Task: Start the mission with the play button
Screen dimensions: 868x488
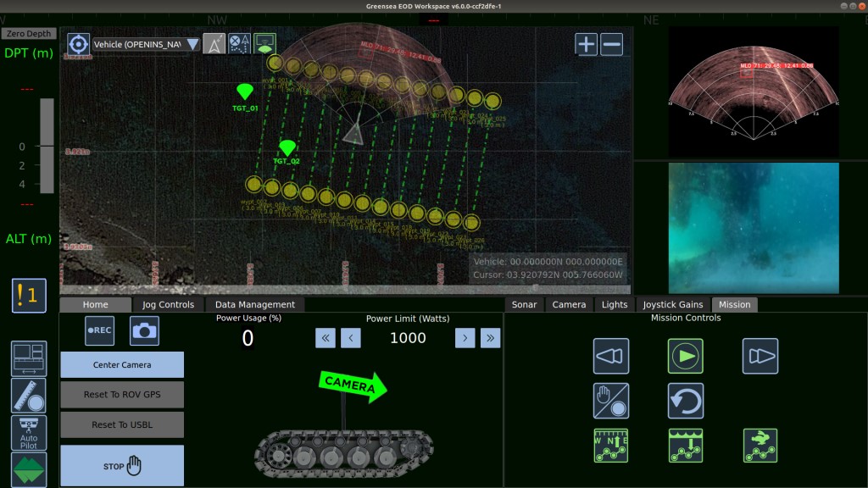Action: 685,356
